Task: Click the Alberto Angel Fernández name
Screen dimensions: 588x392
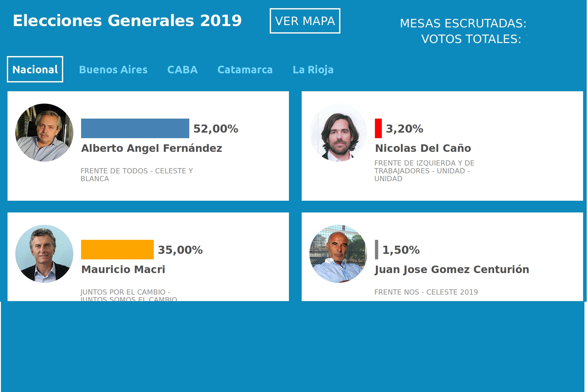Action: click(151, 148)
